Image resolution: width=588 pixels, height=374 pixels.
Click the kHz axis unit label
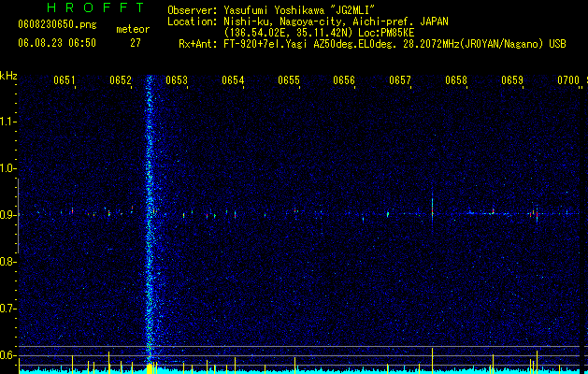point(8,76)
